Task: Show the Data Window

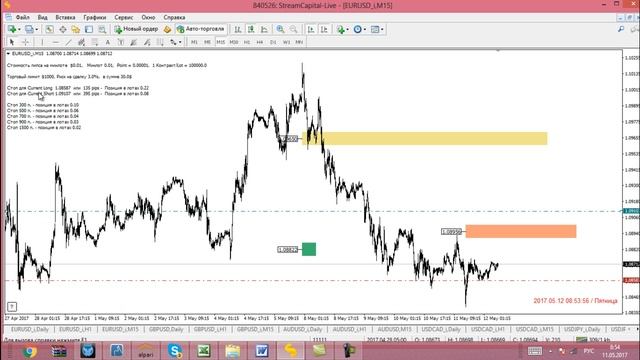Action: [x=62, y=29]
